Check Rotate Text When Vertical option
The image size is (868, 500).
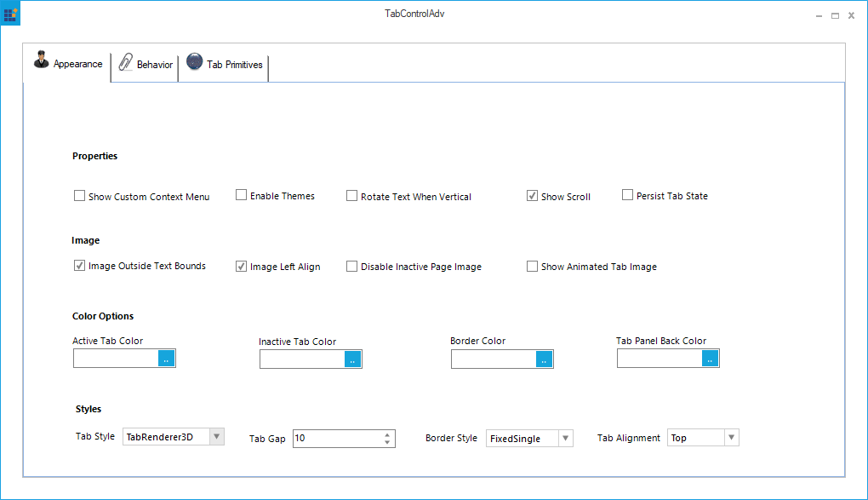(x=352, y=196)
